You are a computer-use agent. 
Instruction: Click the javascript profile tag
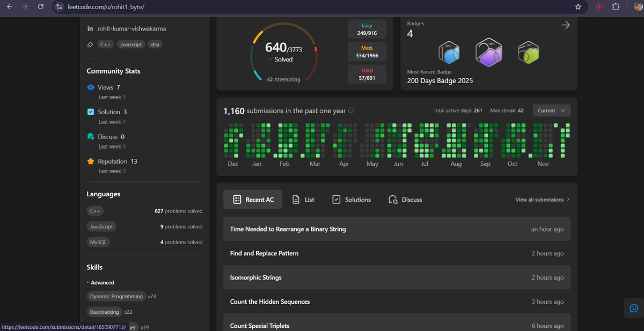coord(131,45)
